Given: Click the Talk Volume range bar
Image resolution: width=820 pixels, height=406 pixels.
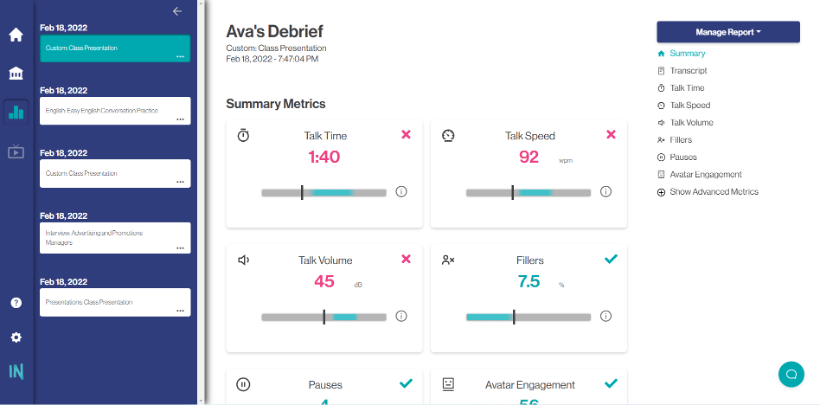Looking at the screenshot, I should point(323,317).
